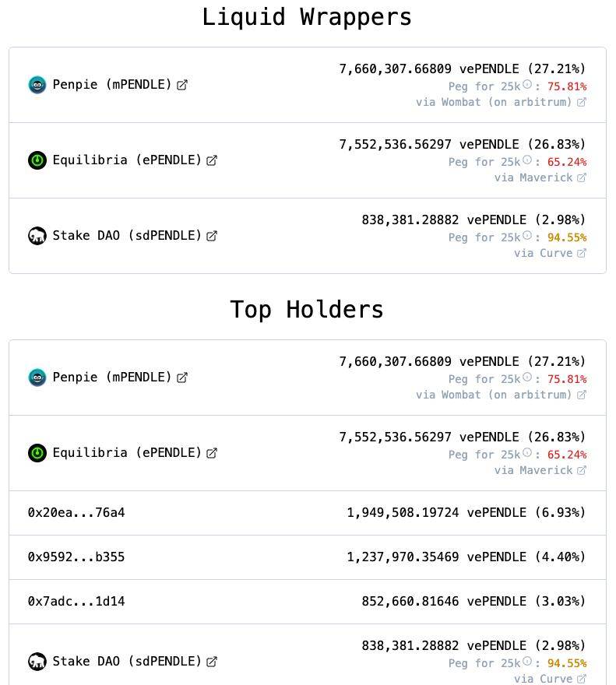Open Stake DAO external link icon in Liquid Wrappers
Viewport: 616px width, 685px height.
pyautogui.click(x=212, y=236)
